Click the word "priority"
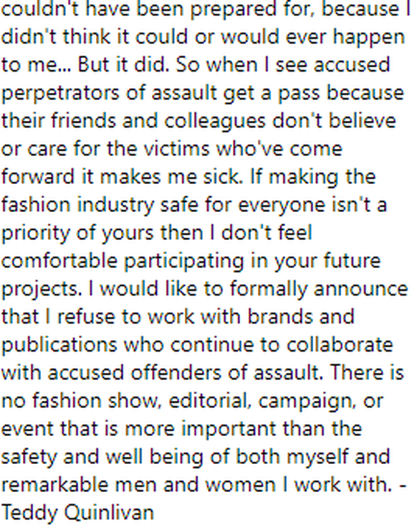This screenshot has width=417, height=532. [35, 233]
